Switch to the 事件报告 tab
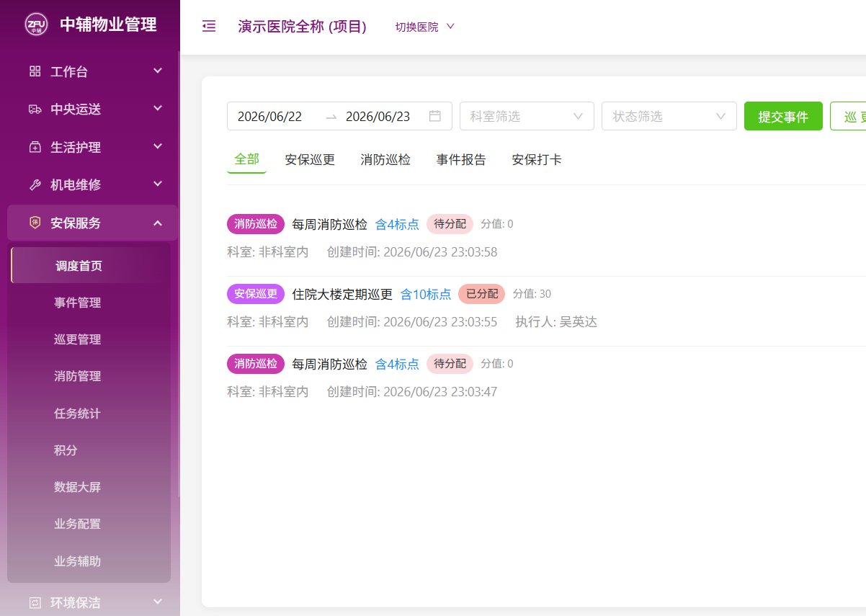 coord(461,159)
